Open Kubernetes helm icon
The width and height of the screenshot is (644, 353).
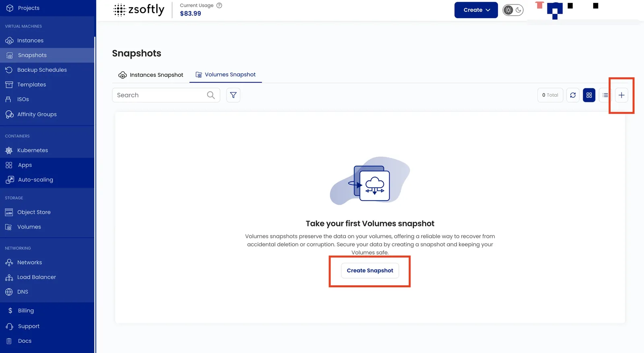tap(9, 150)
